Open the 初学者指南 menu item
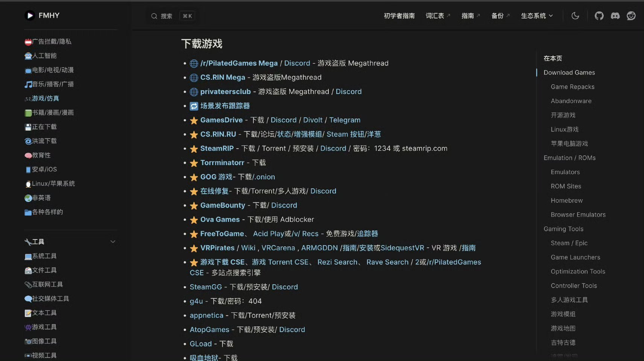Viewport: 644px width, 361px height. (399, 16)
